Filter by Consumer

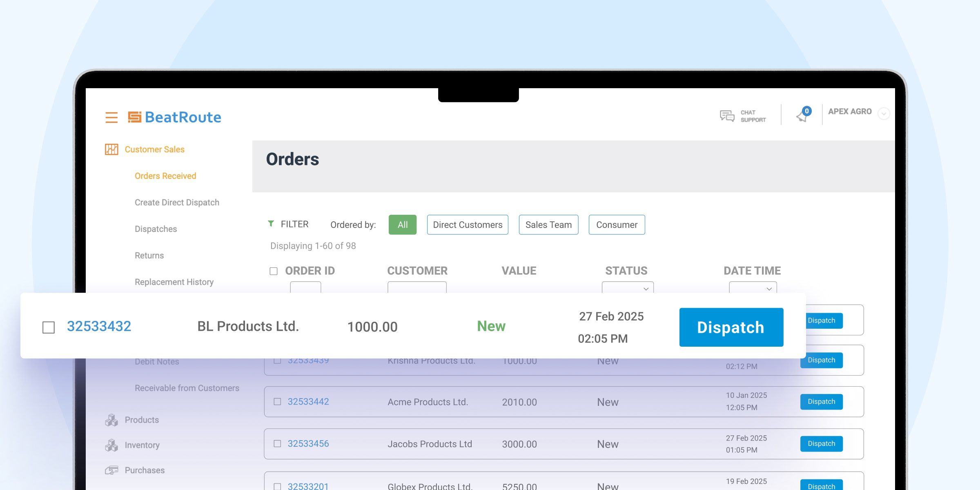[x=617, y=225]
